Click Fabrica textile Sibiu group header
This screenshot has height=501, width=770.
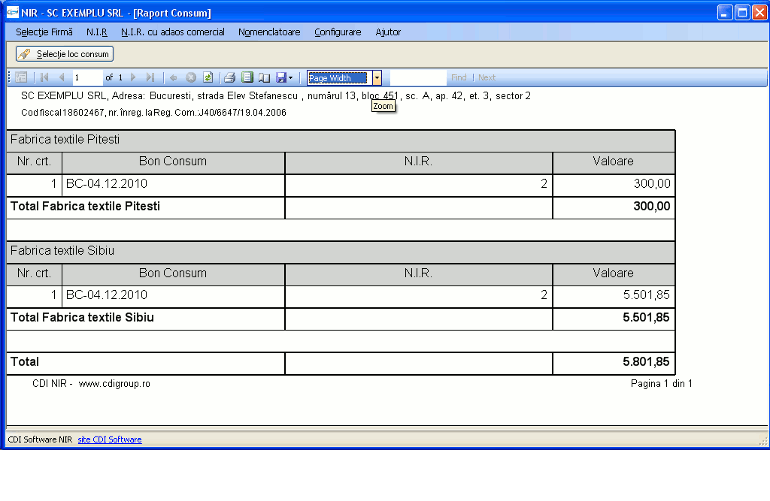[x=341, y=251]
